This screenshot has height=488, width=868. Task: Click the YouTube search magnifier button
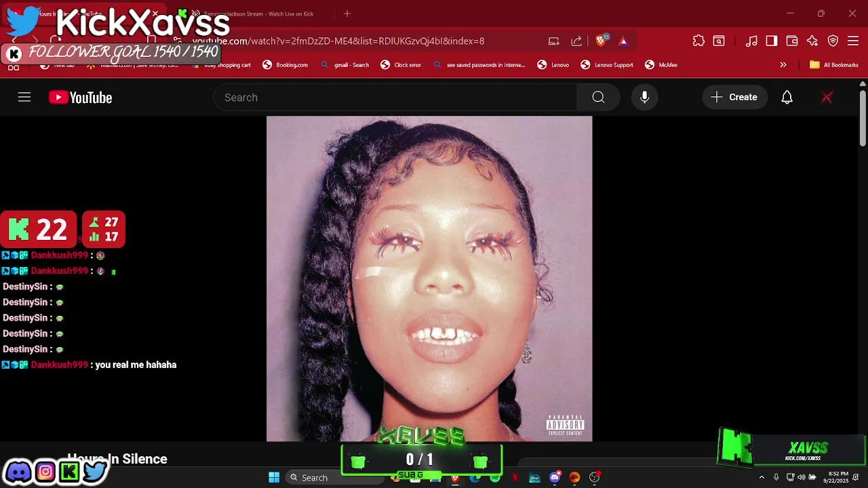coord(598,98)
